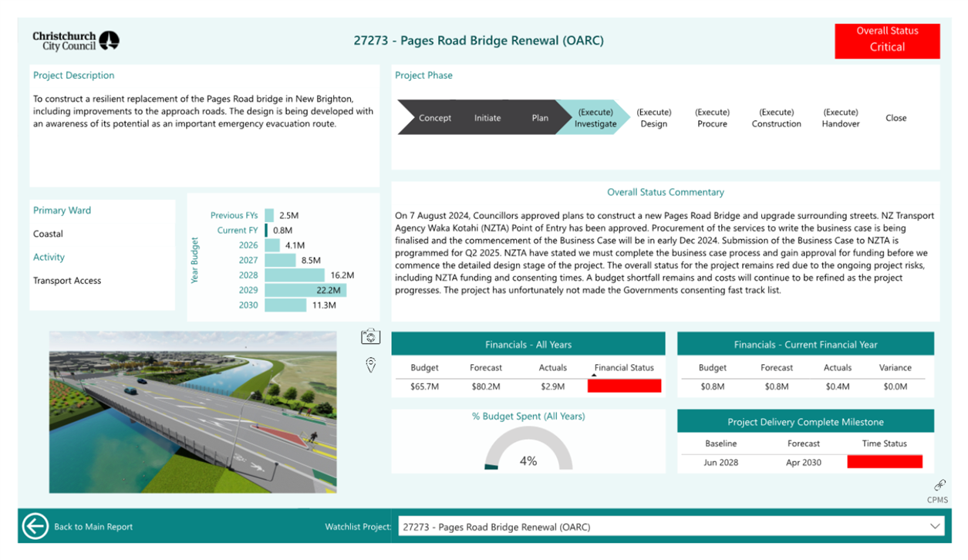Click the Time Status column header
Image resolution: width=968 pixels, height=560 pixels.
tap(885, 444)
